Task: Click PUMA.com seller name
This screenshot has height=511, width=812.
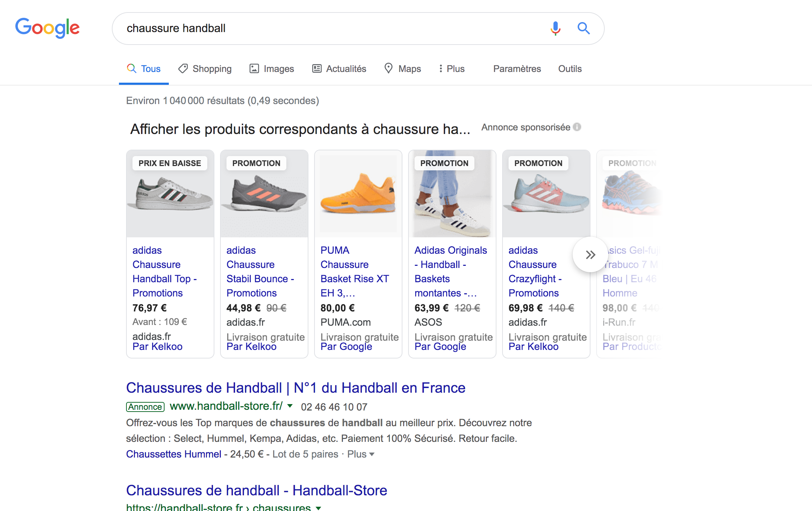Action: coord(345,322)
